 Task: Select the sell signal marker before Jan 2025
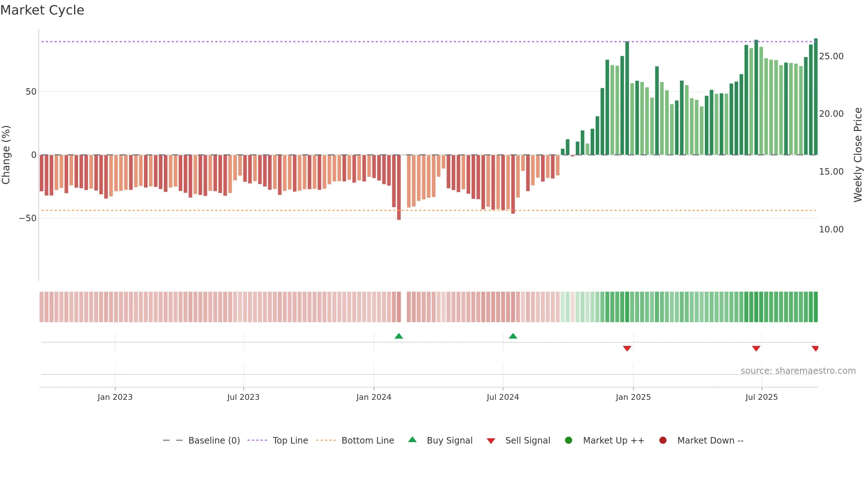click(627, 348)
